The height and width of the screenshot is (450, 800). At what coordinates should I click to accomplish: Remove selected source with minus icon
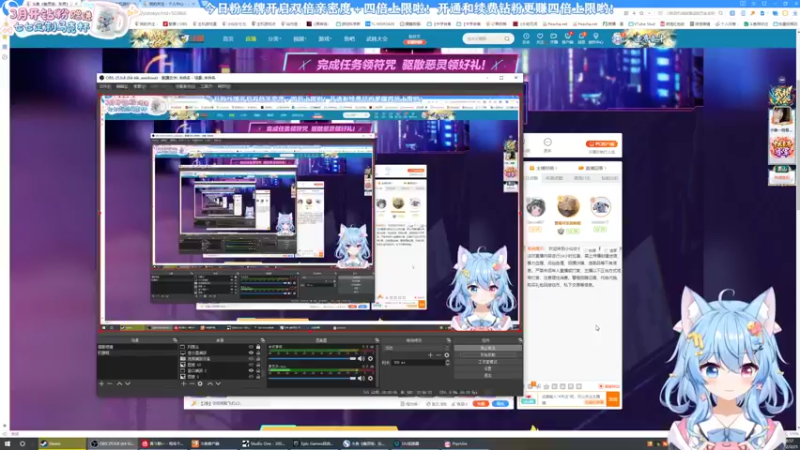click(192, 384)
